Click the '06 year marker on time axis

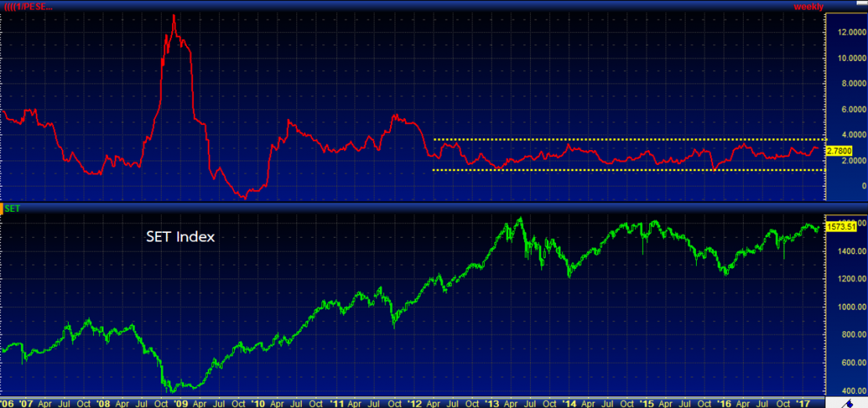tap(5, 402)
